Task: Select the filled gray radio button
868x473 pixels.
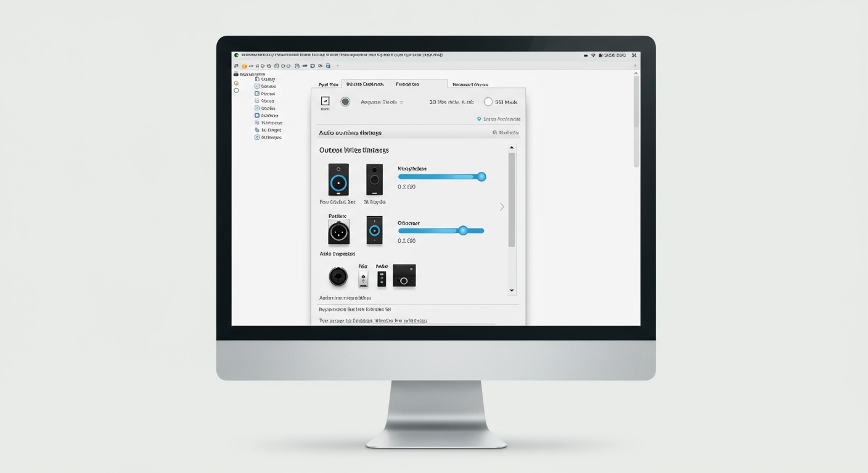Action: (x=345, y=102)
